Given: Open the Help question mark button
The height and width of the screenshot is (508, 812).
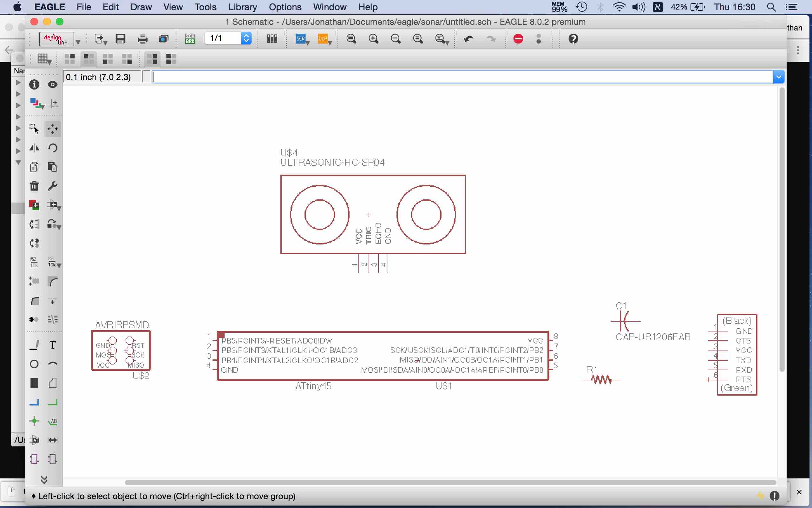Looking at the screenshot, I should pyautogui.click(x=573, y=39).
